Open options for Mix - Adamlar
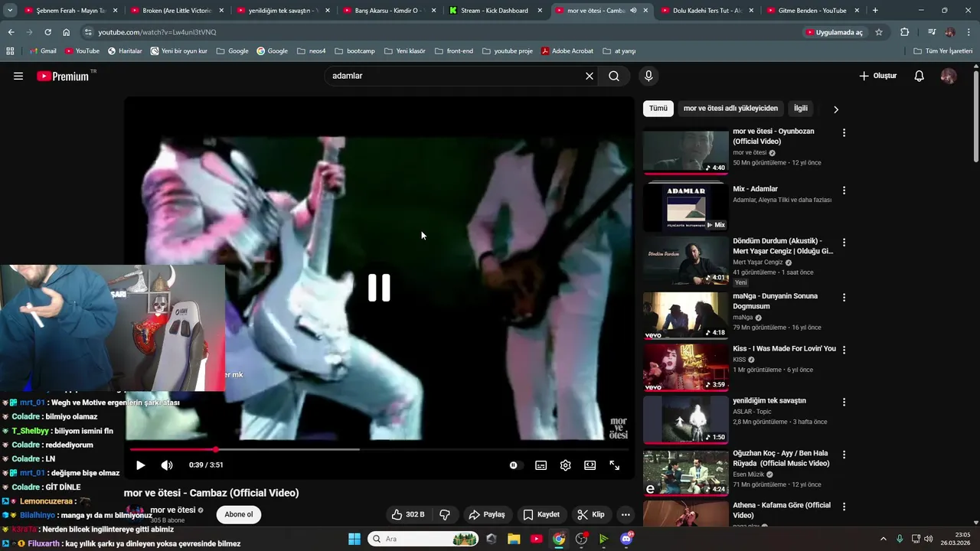 coord(844,190)
